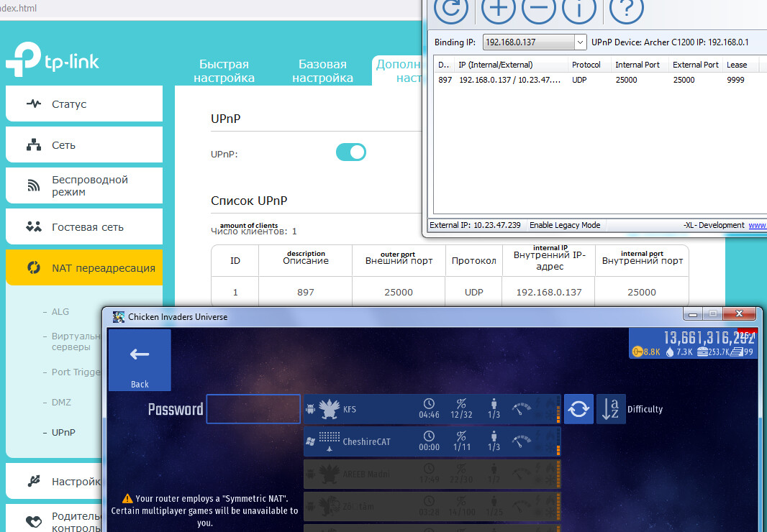Click Enable Legacy Mode
The image size is (767, 532).
pyautogui.click(x=565, y=225)
